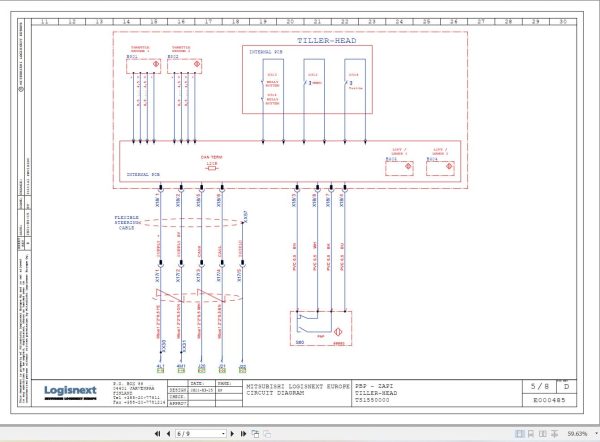Click the 59.63% zoom value
The width and height of the screenshot is (600, 442).
tap(577, 434)
